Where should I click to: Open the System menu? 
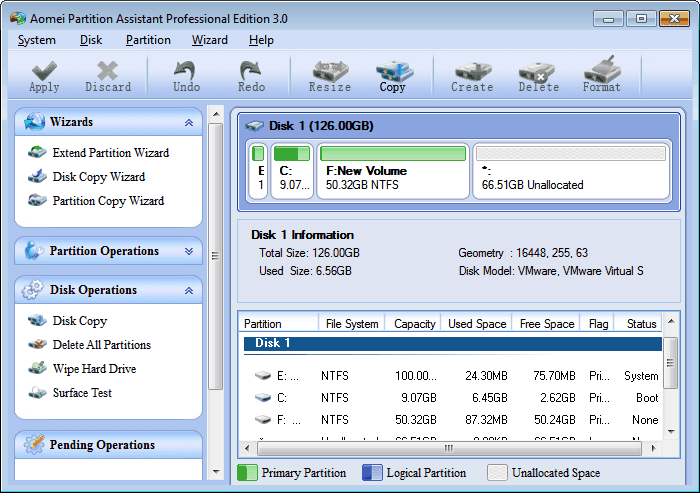[37, 40]
